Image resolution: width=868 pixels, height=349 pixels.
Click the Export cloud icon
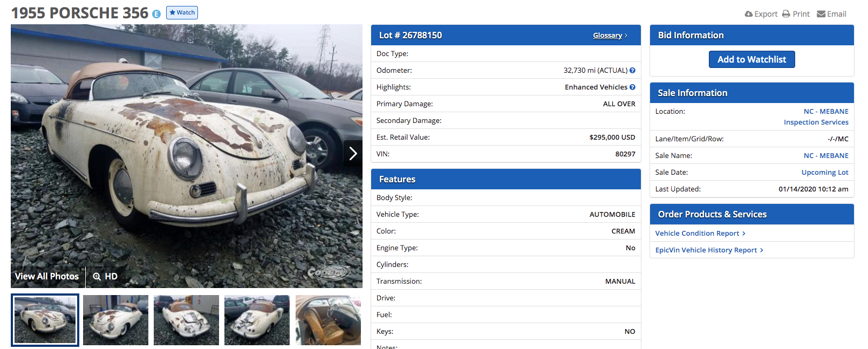(748, 14)
